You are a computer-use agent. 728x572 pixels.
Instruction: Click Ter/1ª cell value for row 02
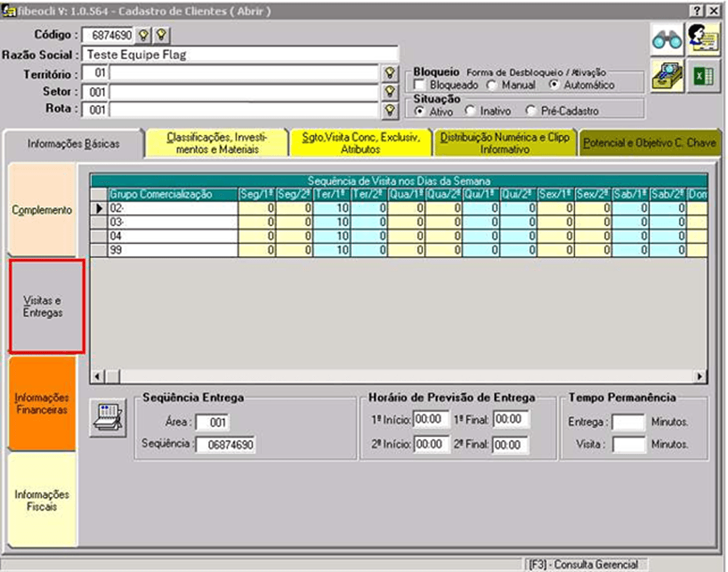click(x=331, y=209)
